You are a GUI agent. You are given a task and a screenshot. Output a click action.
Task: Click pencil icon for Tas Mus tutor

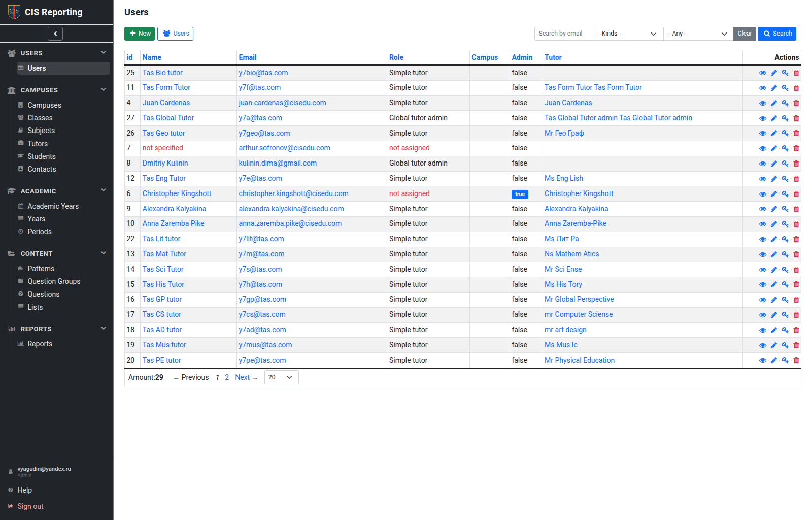coord(773,345)
